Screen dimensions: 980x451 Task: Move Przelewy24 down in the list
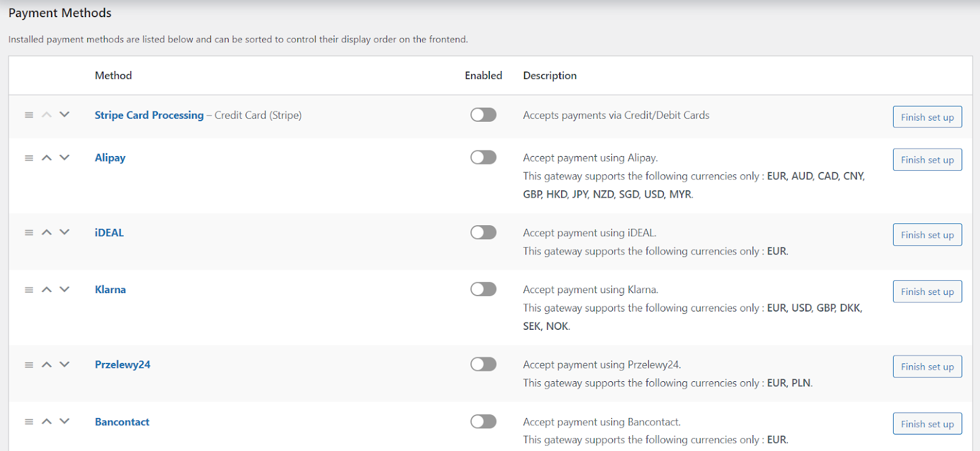click(64, 365)
